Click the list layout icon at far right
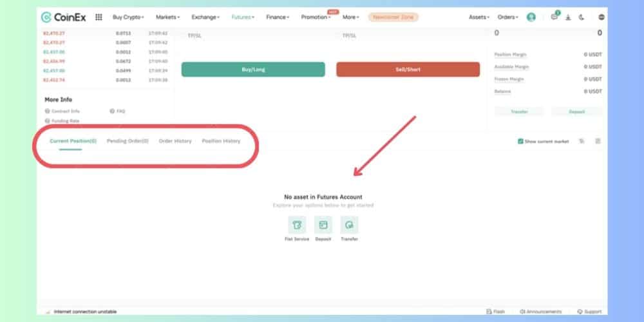Viewport: 644px width, 322px height. coord(598,141)
